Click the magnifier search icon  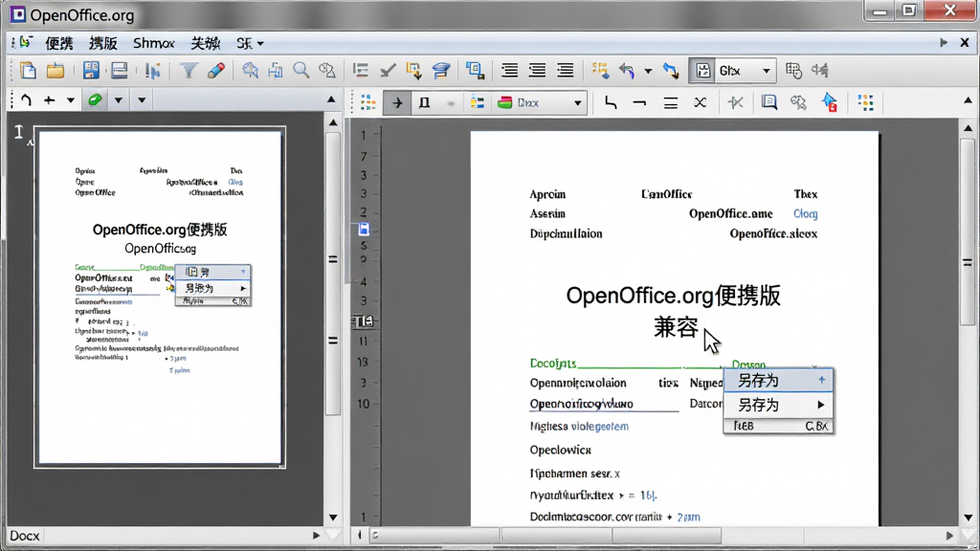click(x=301, y=71)
